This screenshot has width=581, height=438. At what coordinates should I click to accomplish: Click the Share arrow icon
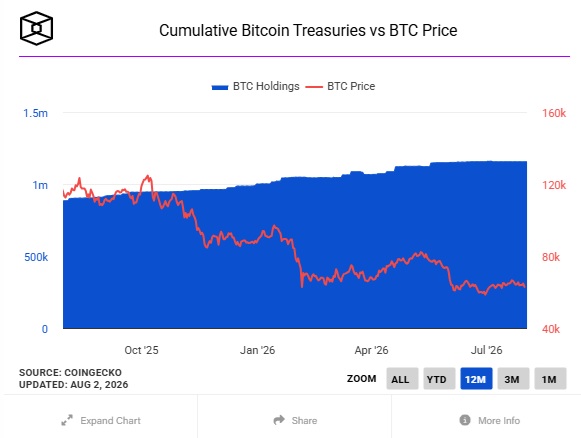pos(279,420)
